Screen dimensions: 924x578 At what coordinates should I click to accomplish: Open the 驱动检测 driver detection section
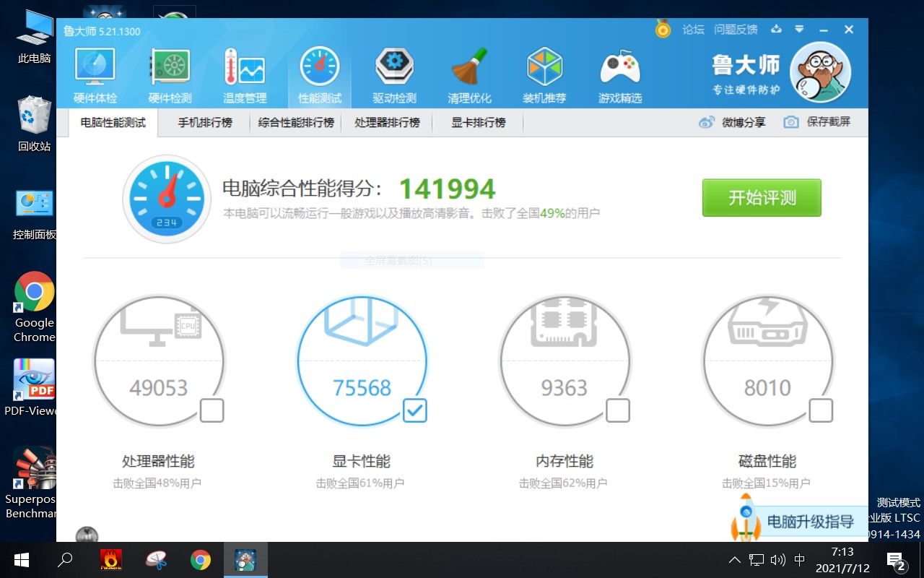tap(394, 75)
